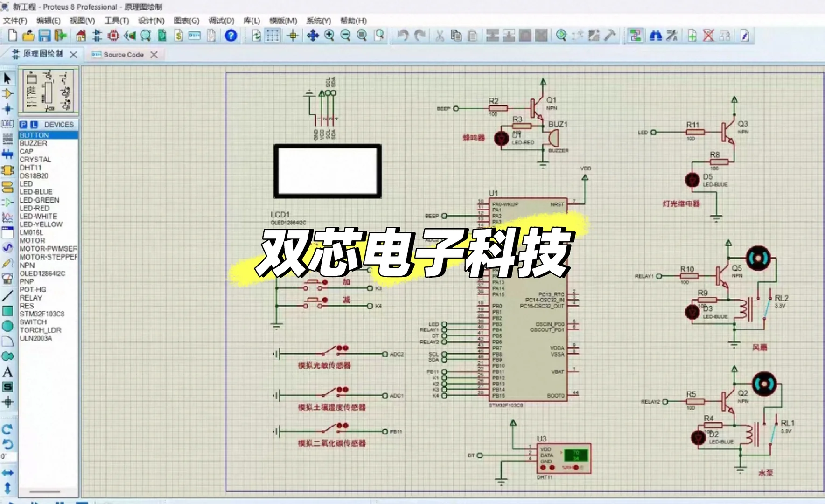
Task: Select the component placement arrow tool
Action: (7, 79)
